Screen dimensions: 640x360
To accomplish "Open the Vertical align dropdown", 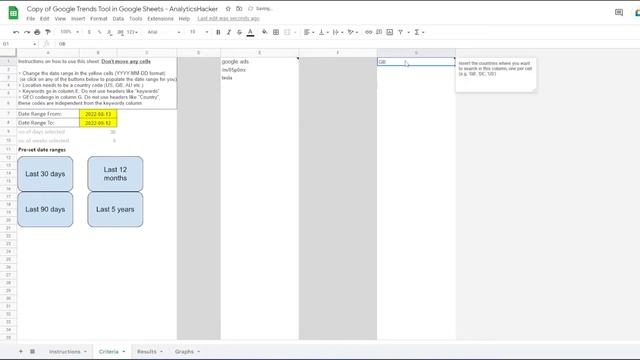I will (323, 32).
